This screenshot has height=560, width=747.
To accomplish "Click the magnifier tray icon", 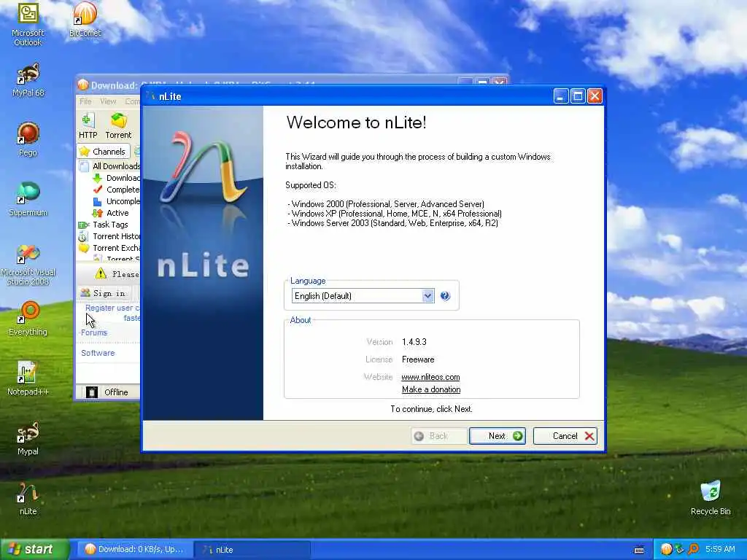I will [693, 549].
